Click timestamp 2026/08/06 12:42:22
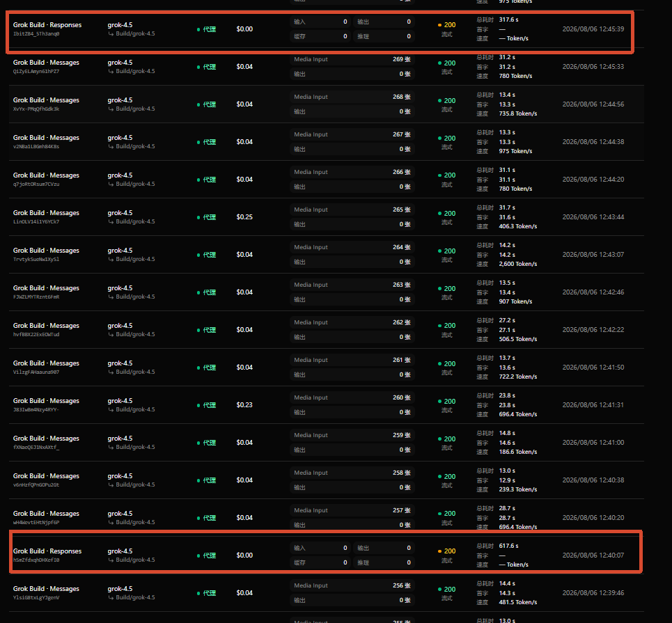This screenshot has width=672, height=623. tap(593, 329)
